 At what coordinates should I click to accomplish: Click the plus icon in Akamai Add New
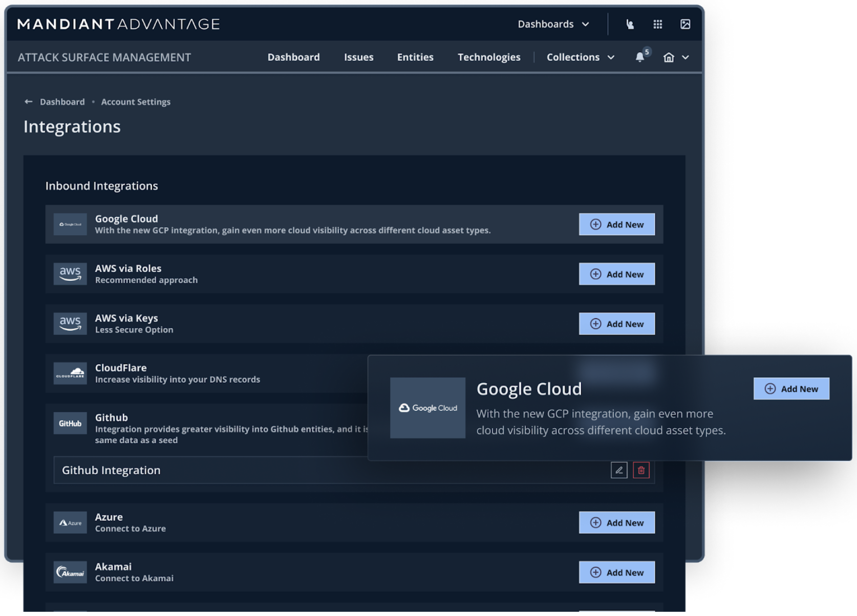[x=595, y=573]
